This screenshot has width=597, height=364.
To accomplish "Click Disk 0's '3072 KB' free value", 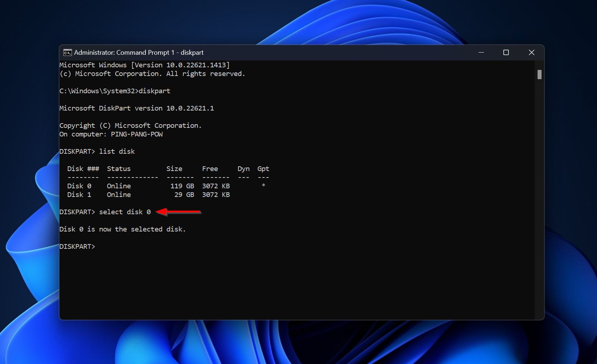I will tap(216, 186).
